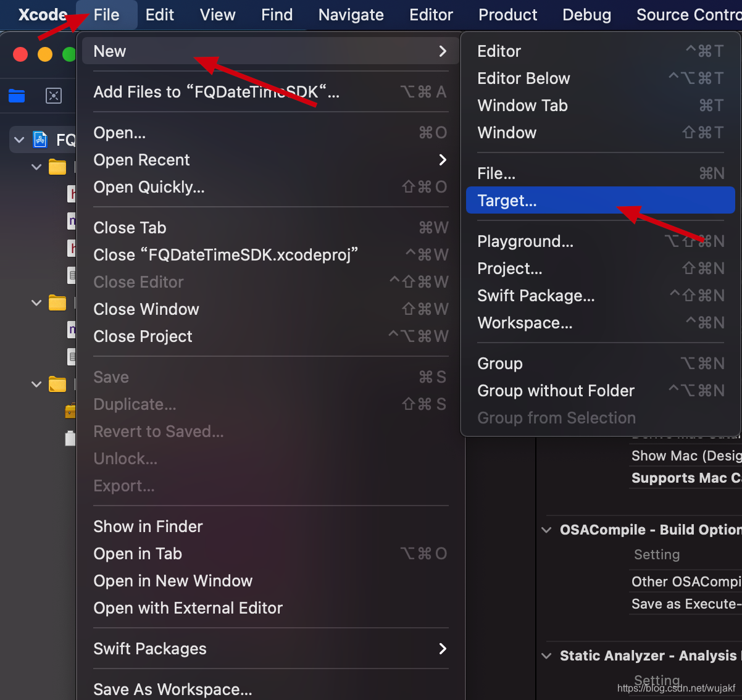Open the Edit menu
The image size is (742, 700).
pos(160,15)
